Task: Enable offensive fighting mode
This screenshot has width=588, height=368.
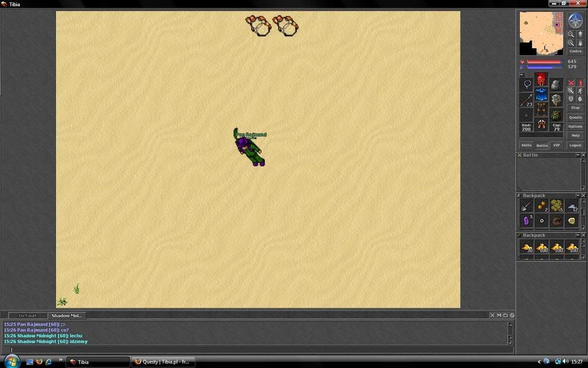Action: click(571, 83)
